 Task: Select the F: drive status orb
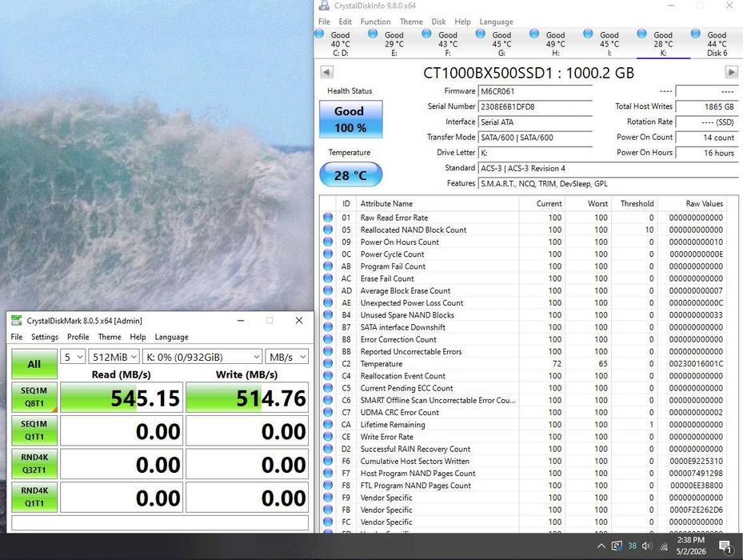pyautogui.click(x=426, y=34)
